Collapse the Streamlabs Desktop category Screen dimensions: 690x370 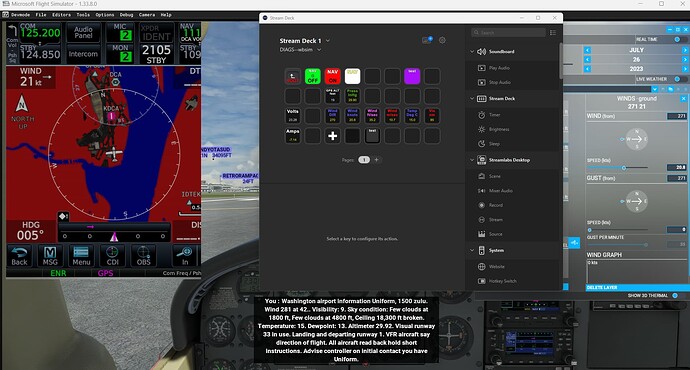(x=472, y=160)
